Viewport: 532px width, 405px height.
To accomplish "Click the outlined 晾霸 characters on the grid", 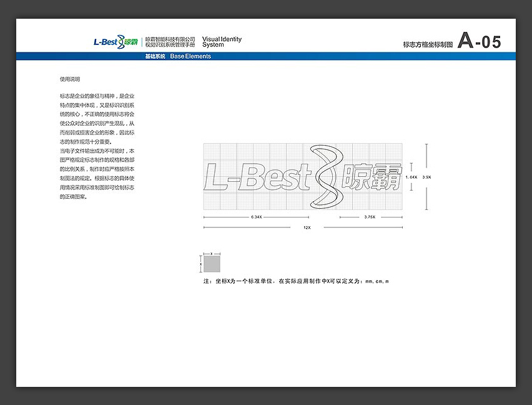I will (373, 177).
